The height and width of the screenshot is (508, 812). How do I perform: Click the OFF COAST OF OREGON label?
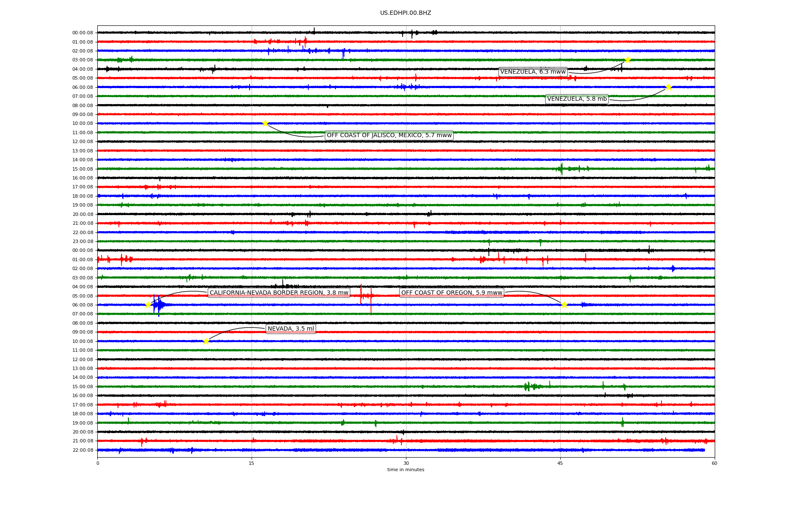[452, 293]
